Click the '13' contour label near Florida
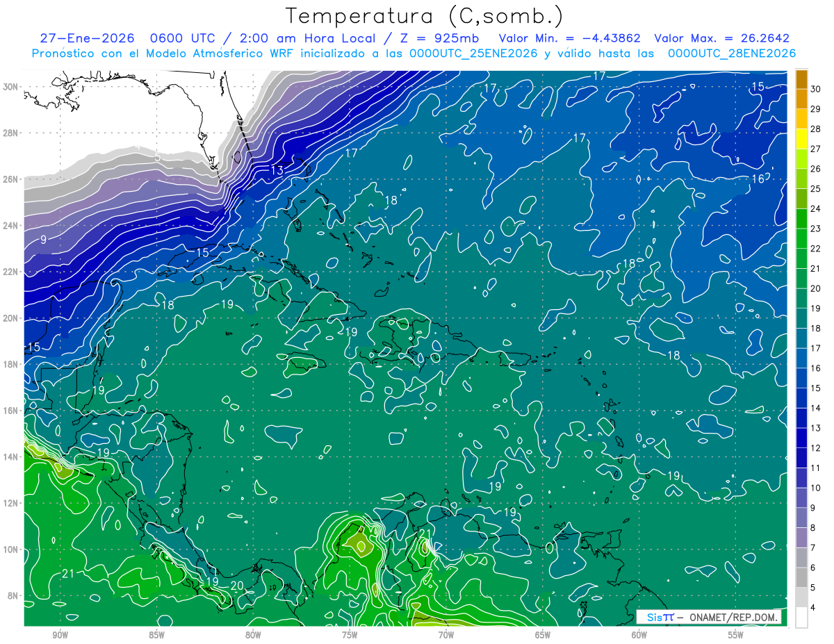834x644 pixels. (x=277, y=170)
